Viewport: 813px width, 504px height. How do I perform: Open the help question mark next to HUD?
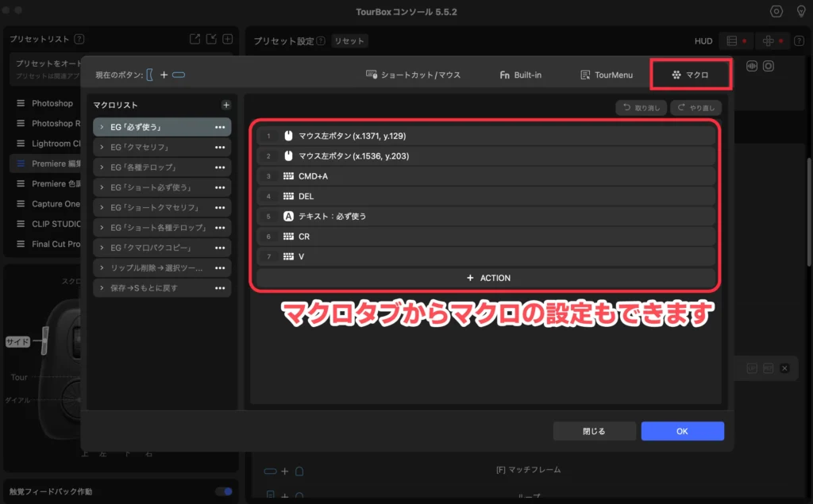(x=799, y=40)
